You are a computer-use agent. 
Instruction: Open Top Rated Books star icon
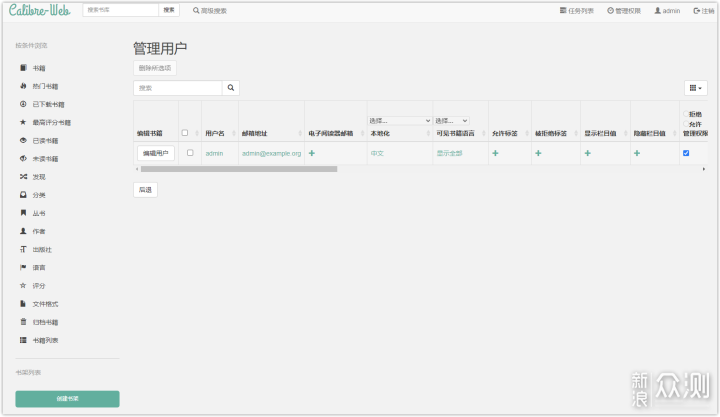click(23, 122)
